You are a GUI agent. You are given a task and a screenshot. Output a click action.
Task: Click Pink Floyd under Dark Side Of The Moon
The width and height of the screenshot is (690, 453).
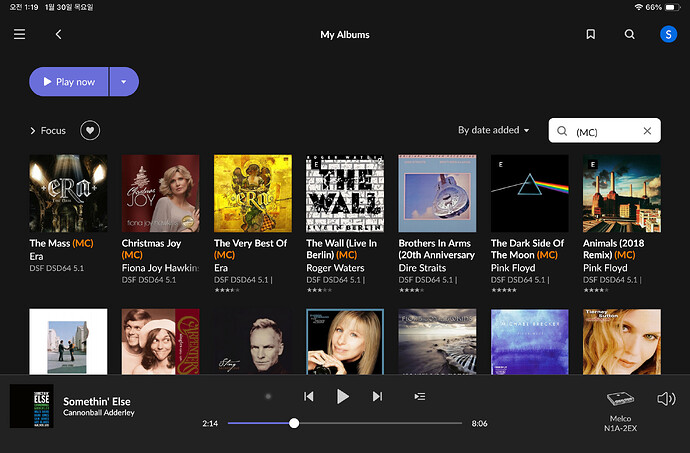(x=513, y=268)
